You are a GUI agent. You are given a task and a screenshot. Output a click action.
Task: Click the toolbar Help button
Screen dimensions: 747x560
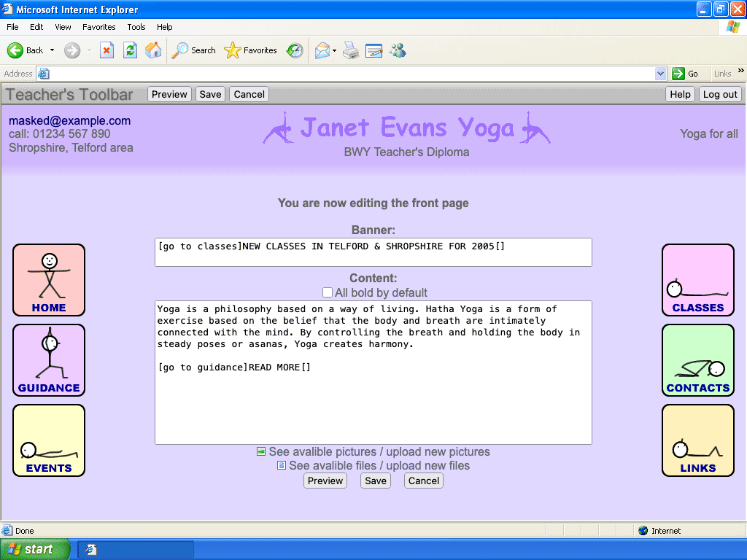680,94
